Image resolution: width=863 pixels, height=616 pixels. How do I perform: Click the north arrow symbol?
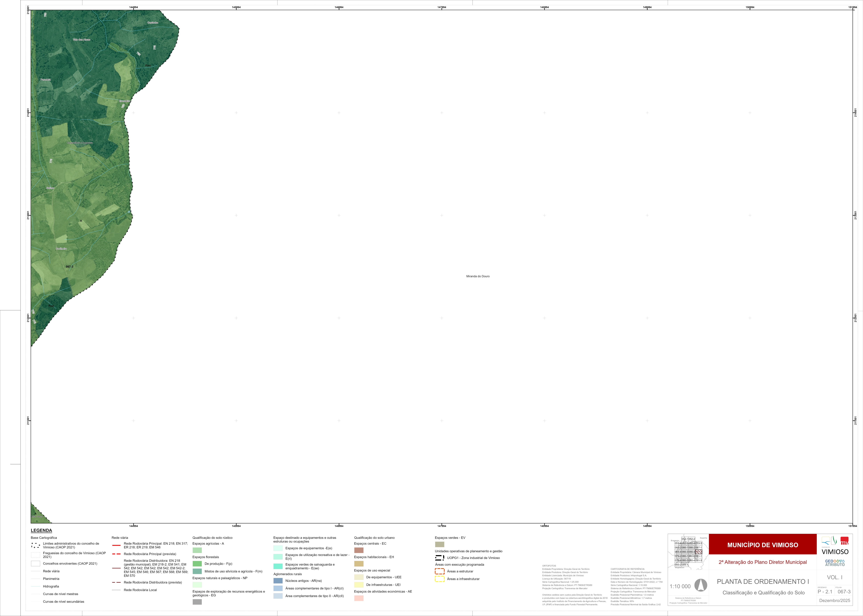tap(701, 585)
